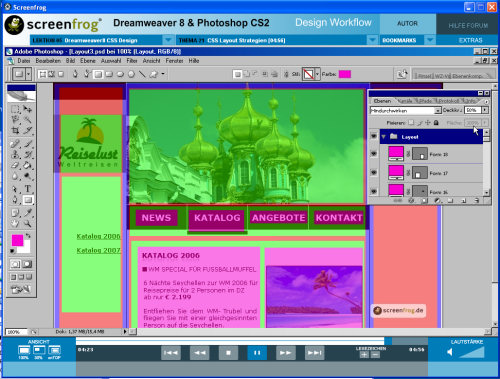Pause the tutorial playback

[x=257, y=353]
